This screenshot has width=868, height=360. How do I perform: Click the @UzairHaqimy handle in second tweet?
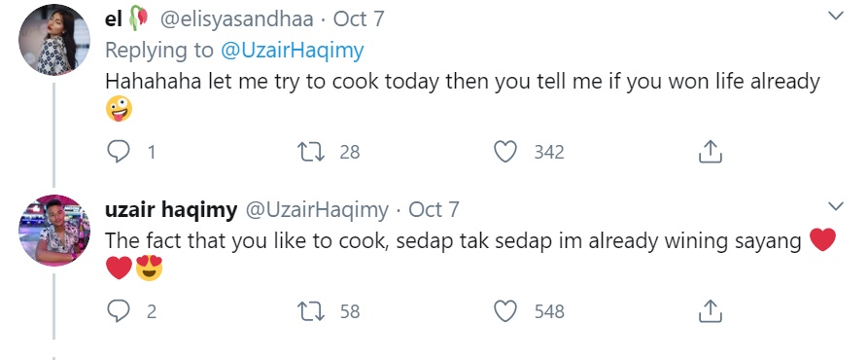click(317, 210)
